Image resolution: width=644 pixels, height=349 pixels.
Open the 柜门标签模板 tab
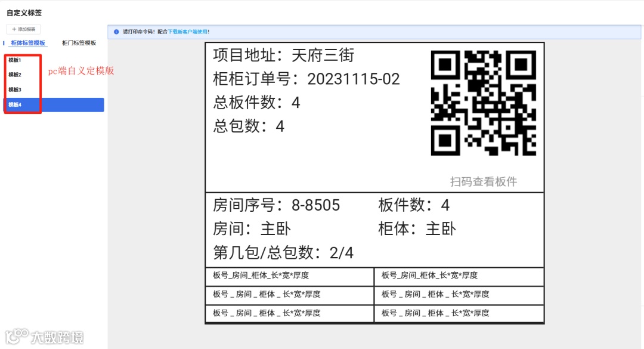click(79, 43)
